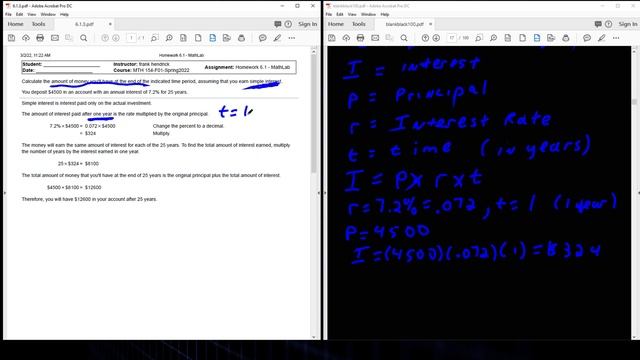Print icon in blankblack100.pdf window
The height and width of the screenshot is (360, 640).
click(x=360, y=38)
